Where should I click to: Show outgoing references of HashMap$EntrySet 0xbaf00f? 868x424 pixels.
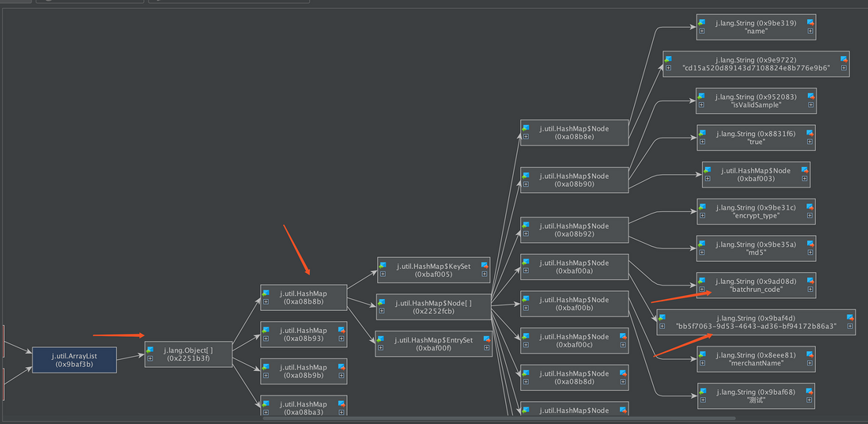click(487, 340)
